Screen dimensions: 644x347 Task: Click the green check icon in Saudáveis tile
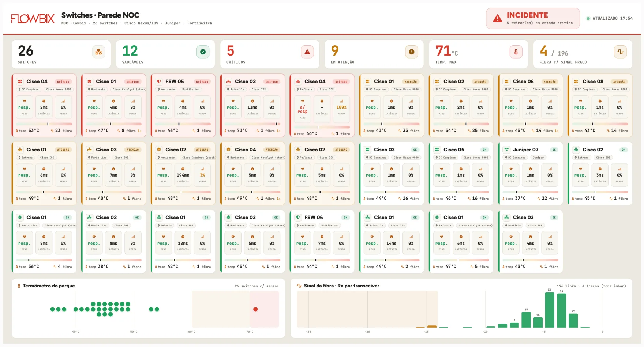203,52
